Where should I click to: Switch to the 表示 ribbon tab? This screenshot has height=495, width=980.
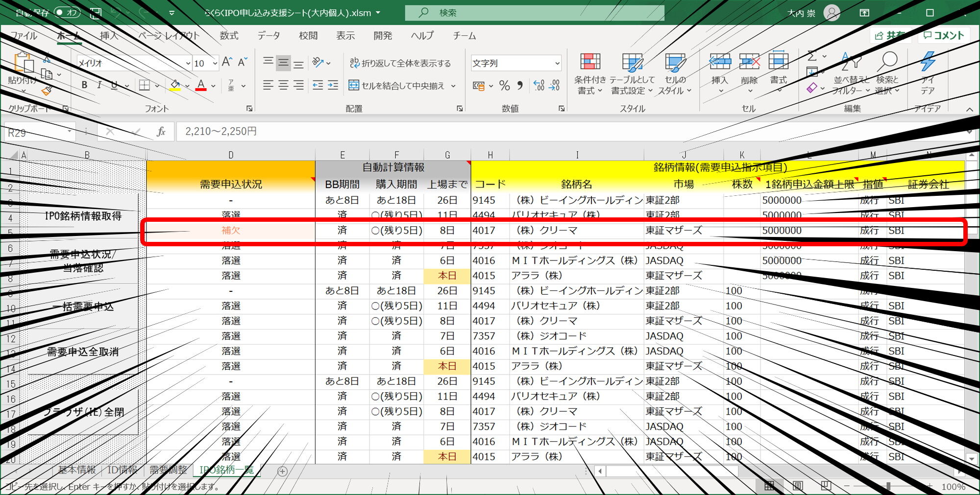click(345, 36)
